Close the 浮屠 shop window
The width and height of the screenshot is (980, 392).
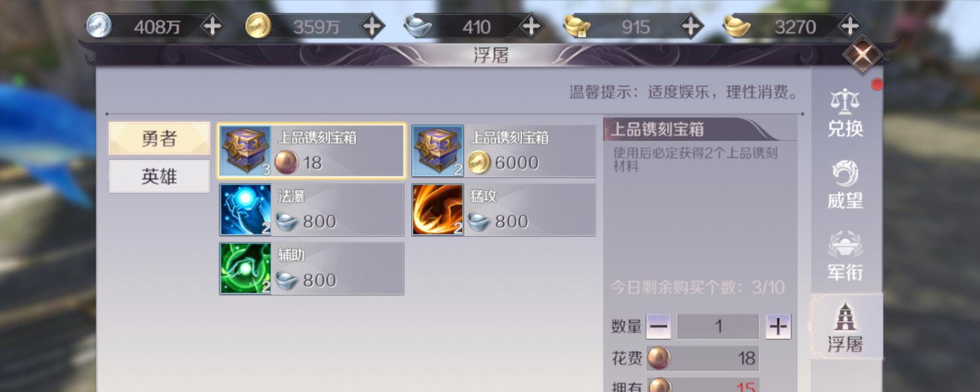coord(862,55)
